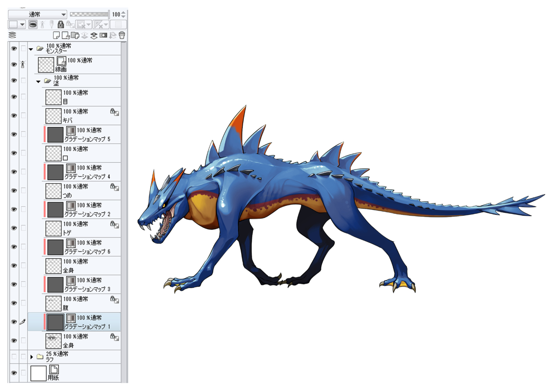Click the transparency lock icon on キバ layer
The width and height of the screenshot is (551, 392).
(x=114, y=112)
